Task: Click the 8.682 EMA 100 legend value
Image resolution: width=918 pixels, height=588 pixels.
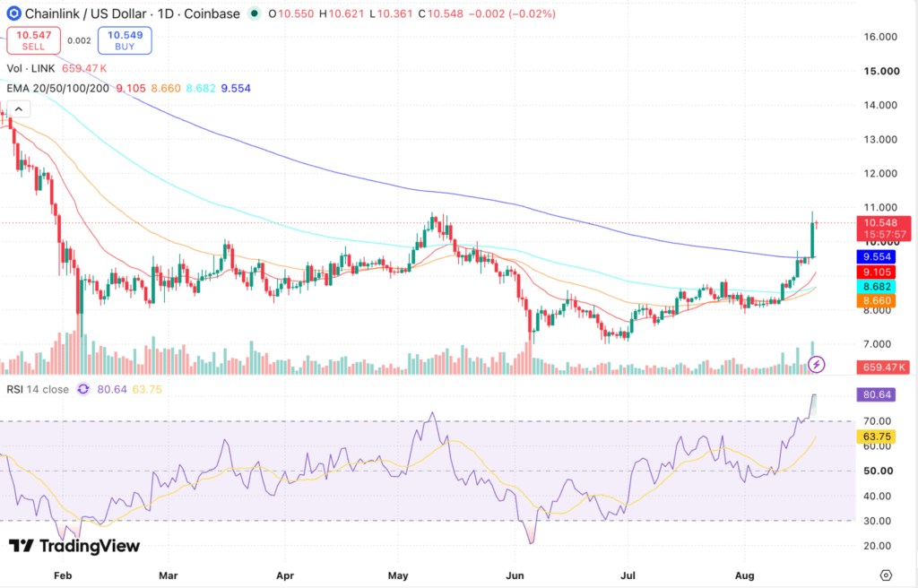Action: 201,89
